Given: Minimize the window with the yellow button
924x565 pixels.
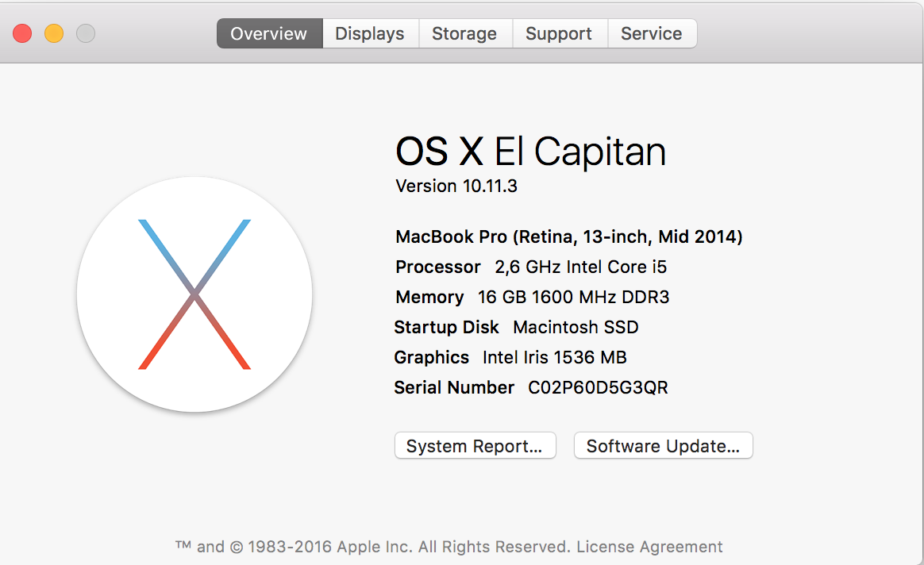Looking at the screenshot, I should pyautogui.click(x=54, y=33).
